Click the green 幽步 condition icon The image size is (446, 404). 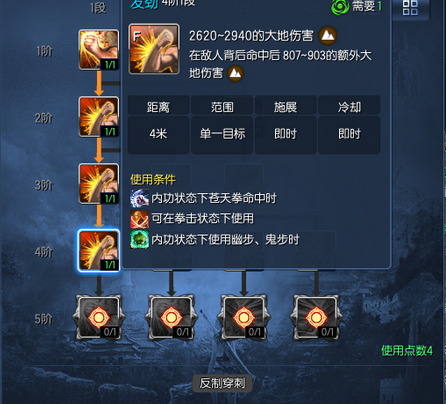[139, 239]
